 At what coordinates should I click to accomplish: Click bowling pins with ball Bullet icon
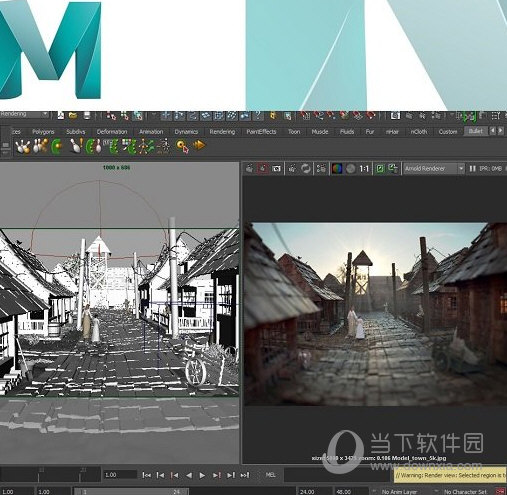click(23, 146)
